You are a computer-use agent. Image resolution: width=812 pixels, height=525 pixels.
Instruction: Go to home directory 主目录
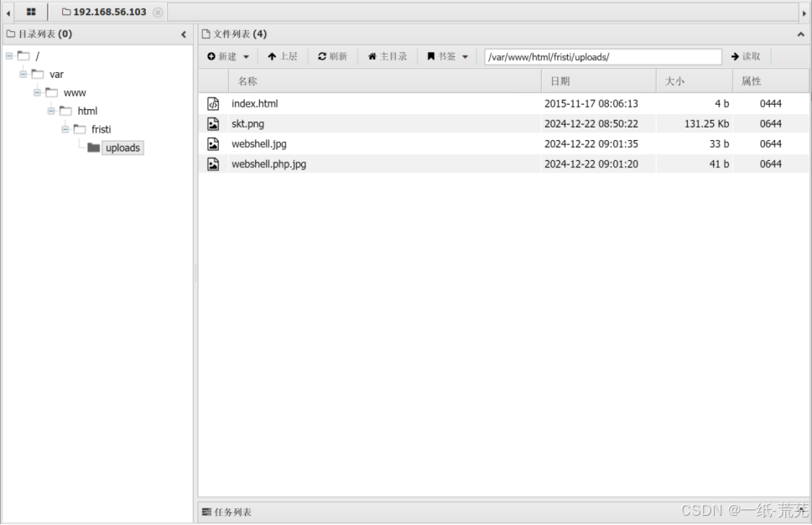click(388, 56)
